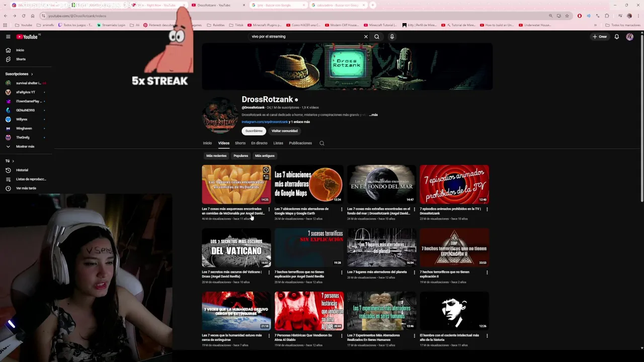The height and width of the screenshot is (362, 644).
Task: Switch to the channel Shorts tab
Action: coord(240,143)
